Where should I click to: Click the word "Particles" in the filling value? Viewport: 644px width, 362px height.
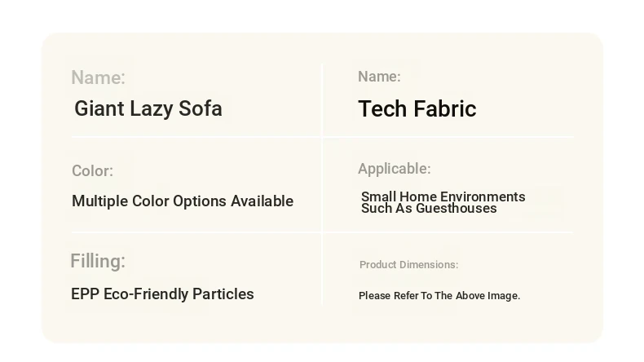tap(223, 294)
